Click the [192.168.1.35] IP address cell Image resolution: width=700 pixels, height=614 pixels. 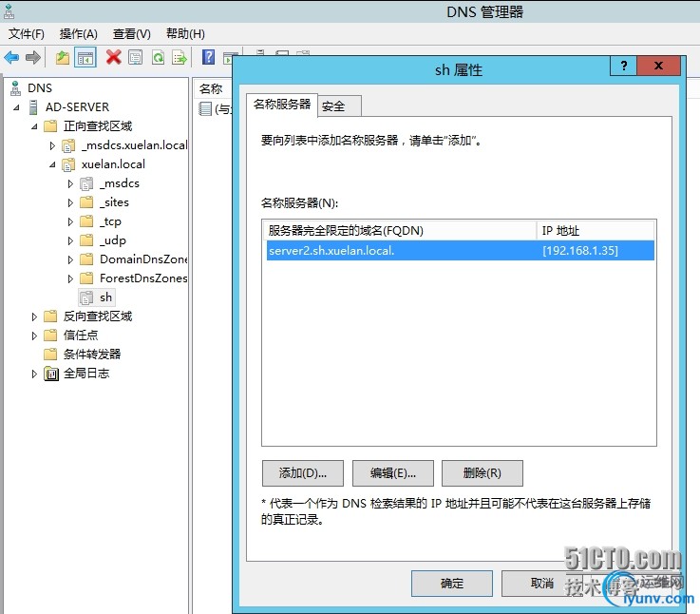point(580,251)
